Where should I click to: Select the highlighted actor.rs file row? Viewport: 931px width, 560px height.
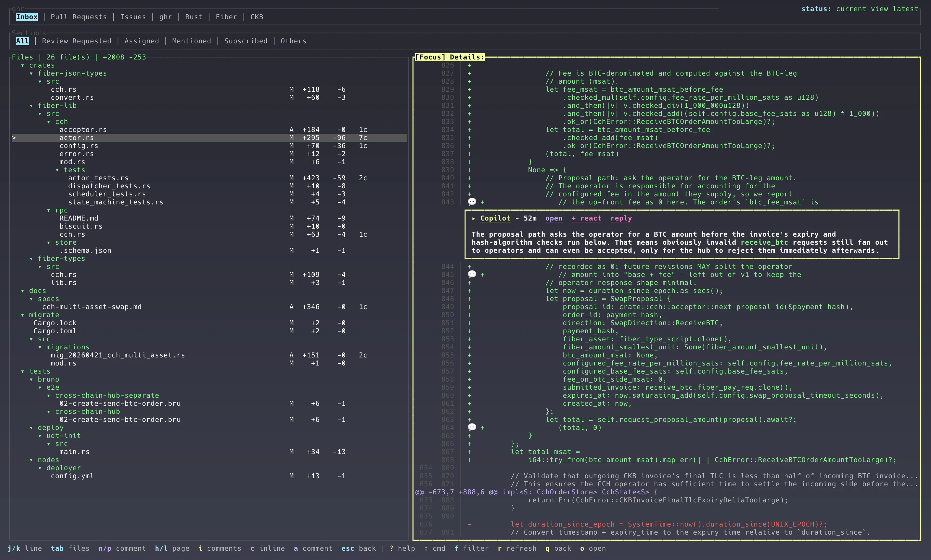209,138
